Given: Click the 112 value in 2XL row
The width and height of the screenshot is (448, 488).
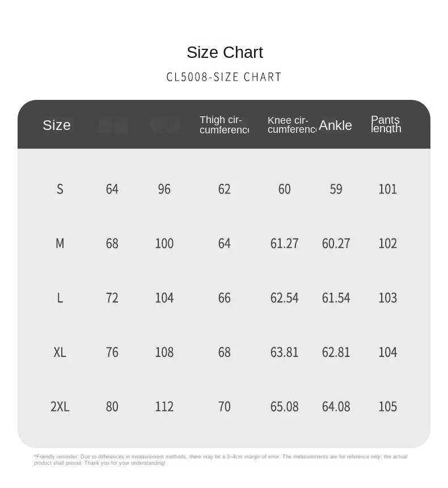Looking at the screenshot, I should tap(164, 406).
